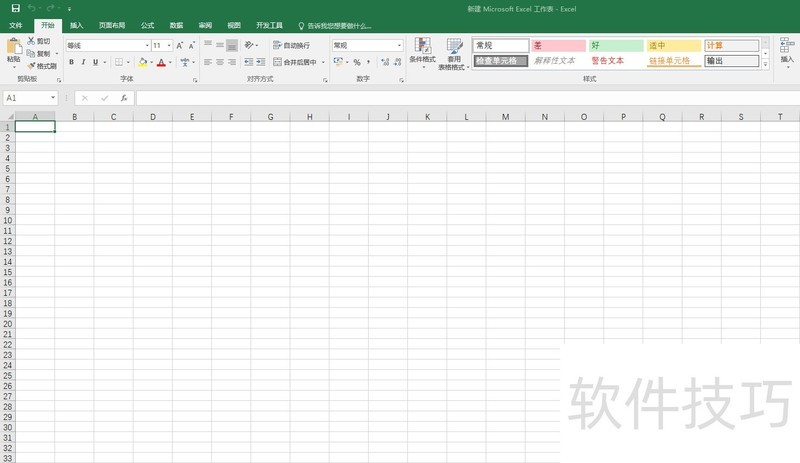This screenshot has width=800, height=463.
Task: Click the accounting number format icon
Action: [338, 62]
